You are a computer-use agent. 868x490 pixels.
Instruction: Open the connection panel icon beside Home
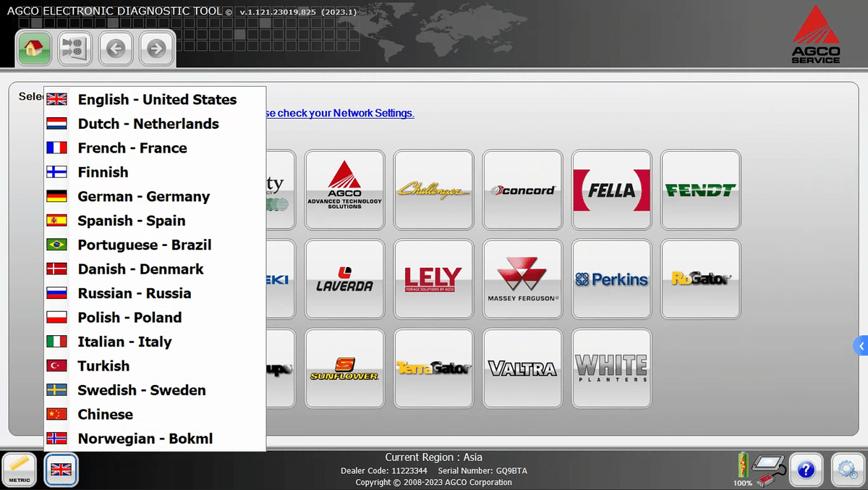[75, 48]
